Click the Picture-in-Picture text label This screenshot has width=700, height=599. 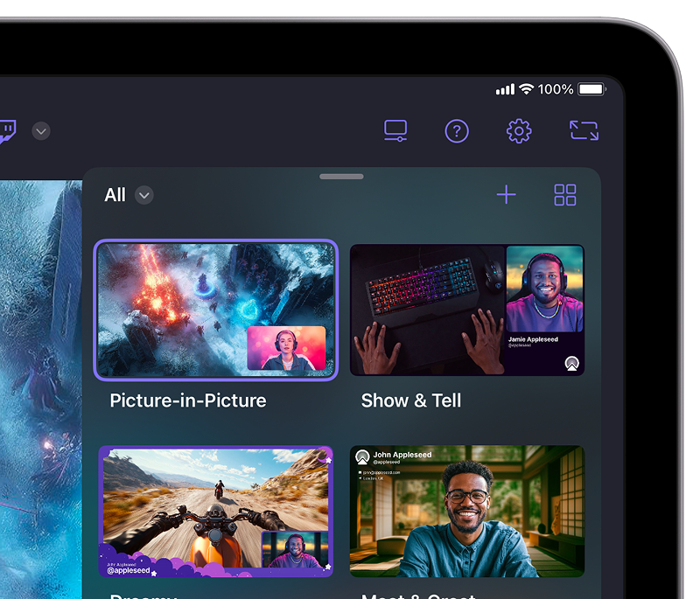click(187, 400)
